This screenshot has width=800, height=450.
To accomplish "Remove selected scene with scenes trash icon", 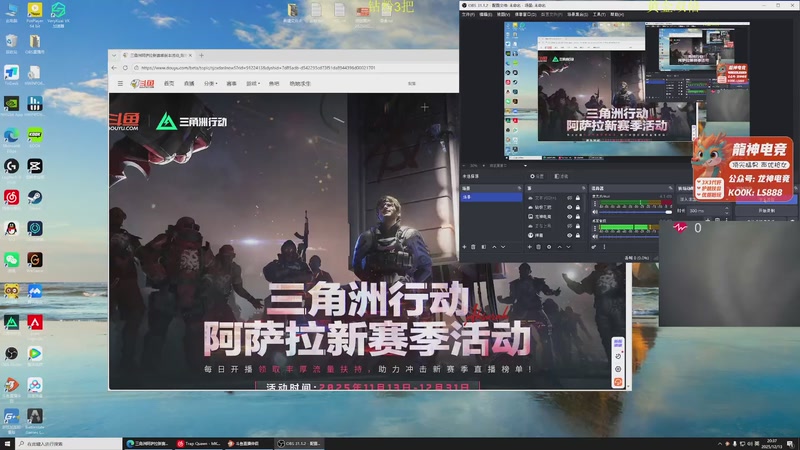I will pyautogui.click(x=473, y=247).
